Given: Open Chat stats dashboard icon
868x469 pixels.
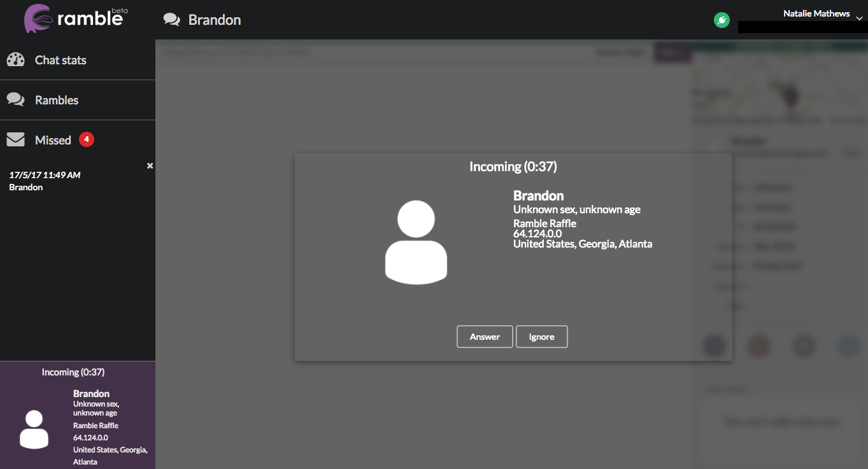Looking at the screenshot, I should click(x=16, y=60).
